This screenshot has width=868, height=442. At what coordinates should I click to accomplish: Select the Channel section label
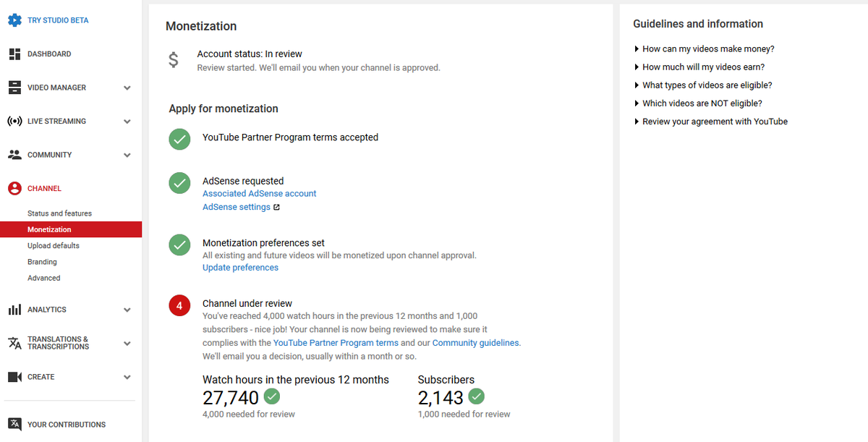(44, 188)
